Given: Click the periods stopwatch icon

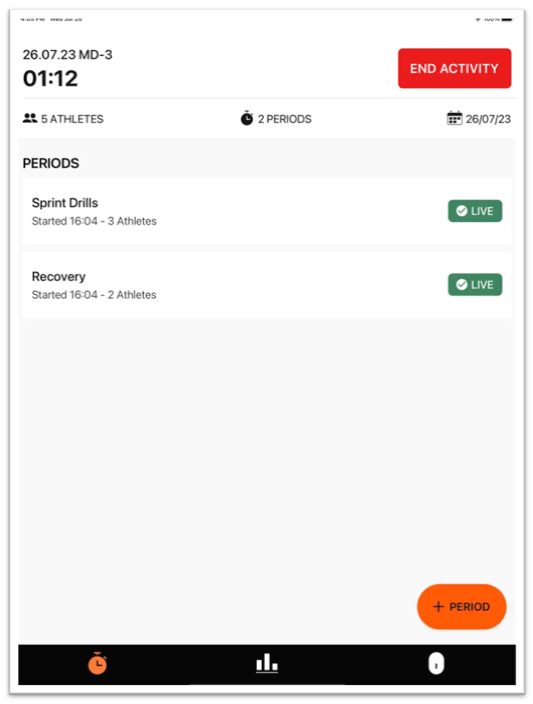Looking at the screenshot, I should tap(247, 119).
